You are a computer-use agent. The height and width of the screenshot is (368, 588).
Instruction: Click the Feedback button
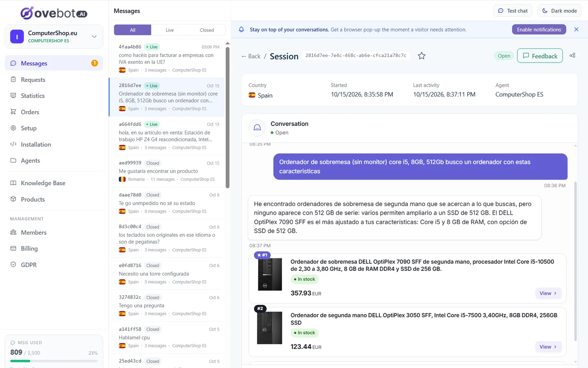pos(540,56)
